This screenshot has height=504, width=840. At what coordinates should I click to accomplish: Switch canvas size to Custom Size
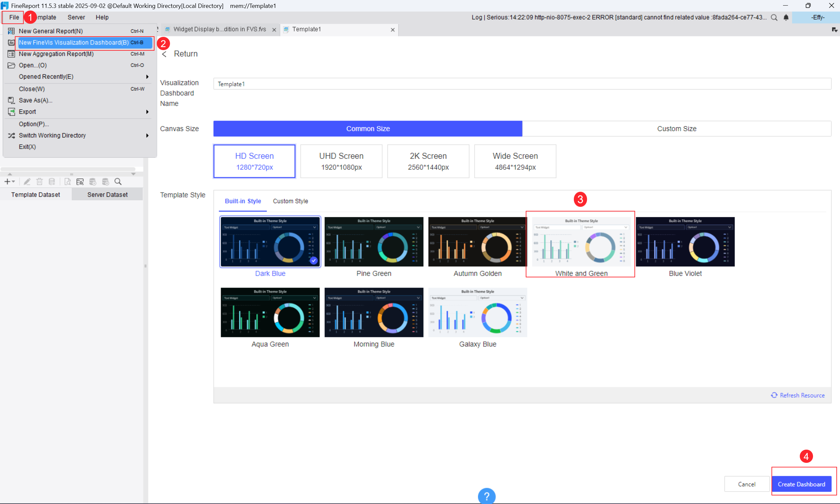[x=677, y=129]
